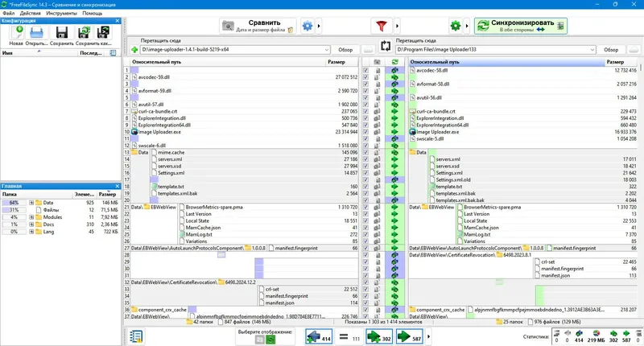The height and width of the screenshot is (346, 644).
Task: Click the Сравнить button
Action: pos(258,26)
